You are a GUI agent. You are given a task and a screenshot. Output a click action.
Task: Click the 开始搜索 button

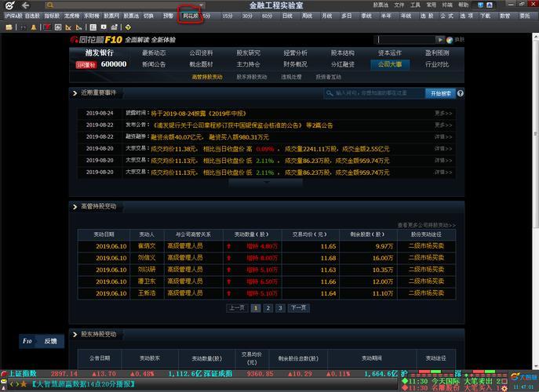[x=441, y=93]
